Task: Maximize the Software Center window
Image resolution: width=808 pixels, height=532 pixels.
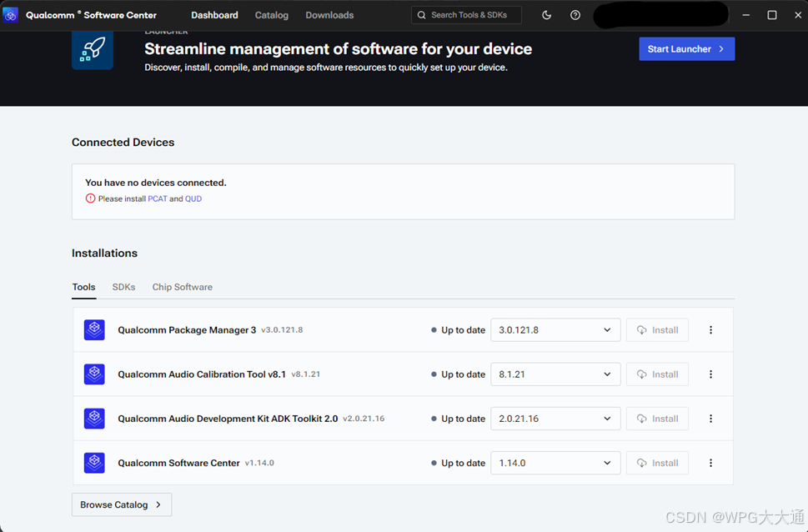Action: coord(772,15)
